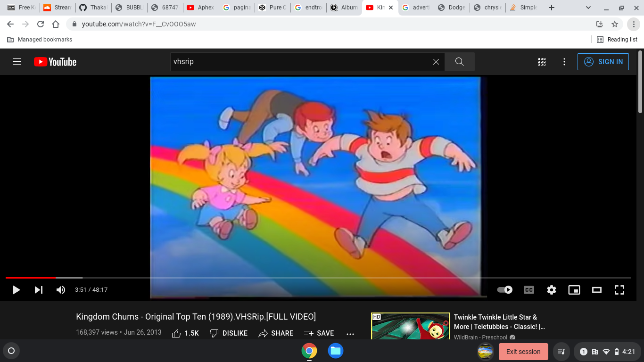This screenshot has height=362, width=644.
Task: Open media controls in shelf
Action: 561,352
